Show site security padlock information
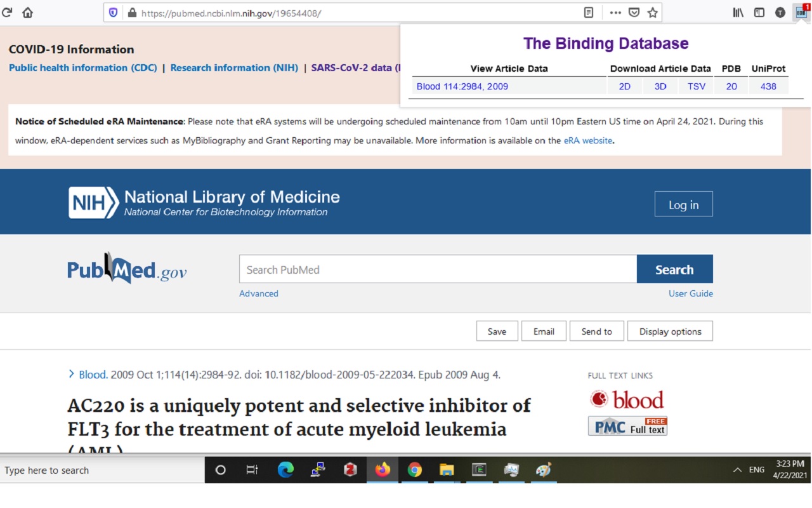Viewport: 812px width, 508px height. 131,13
